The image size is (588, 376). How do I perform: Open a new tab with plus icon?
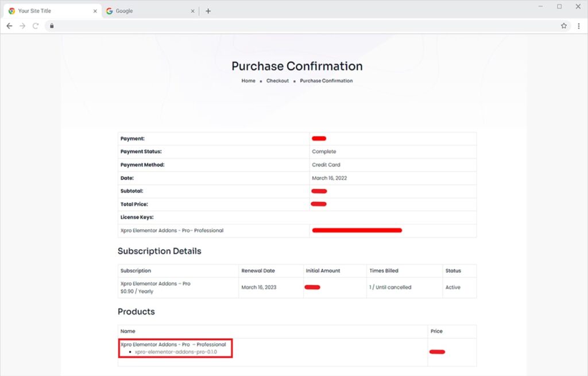pyautogui.click(x=208, y=11)
